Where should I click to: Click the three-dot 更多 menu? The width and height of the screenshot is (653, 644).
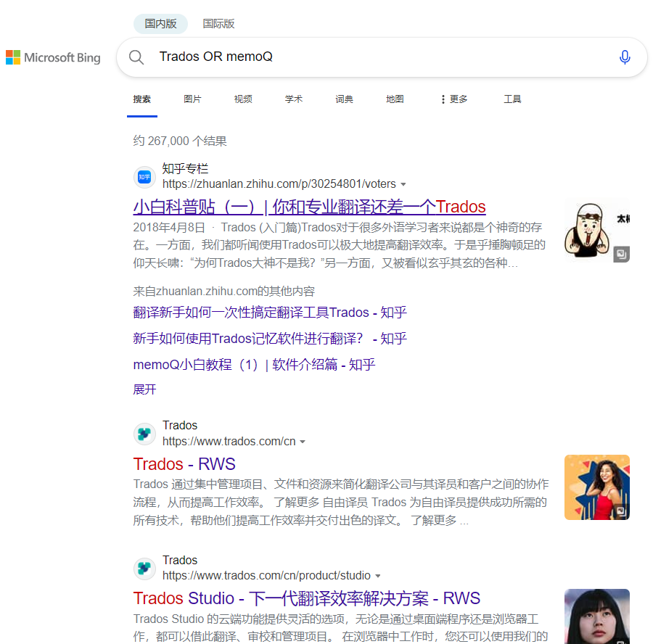pos(454,99)
